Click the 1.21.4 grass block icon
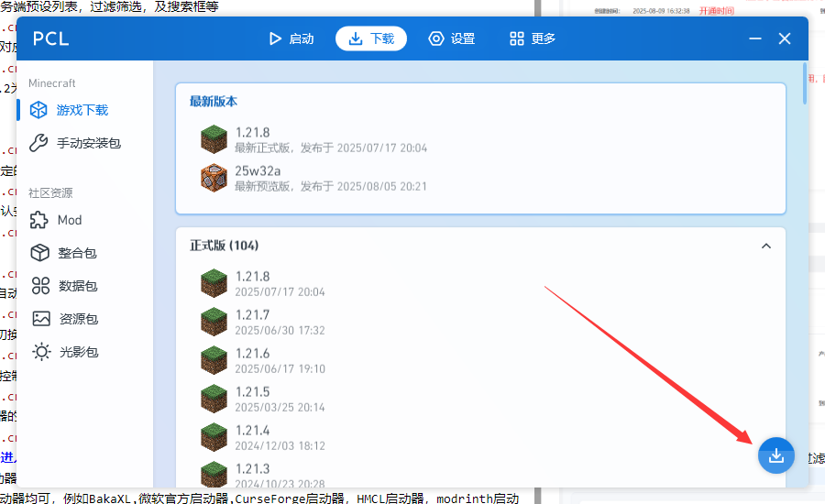Image resolution: width=825 pixels, height=504 pixels. click(214, 437)
